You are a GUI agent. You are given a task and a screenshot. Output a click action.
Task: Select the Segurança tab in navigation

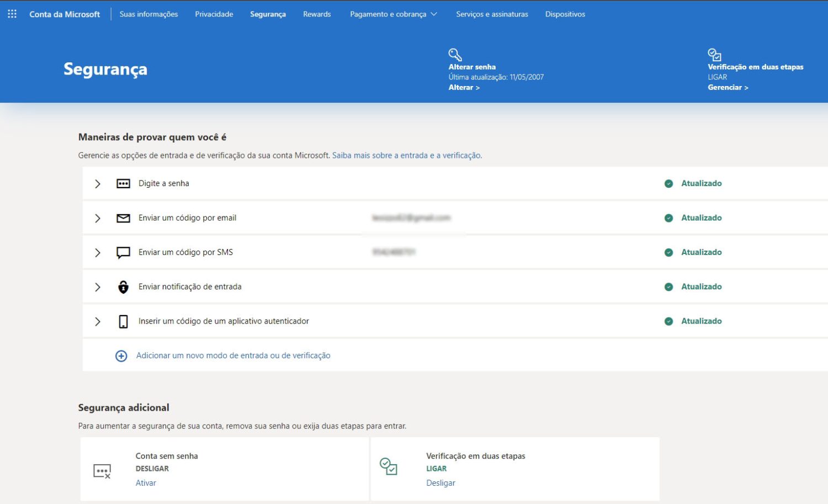click(268, 14)
